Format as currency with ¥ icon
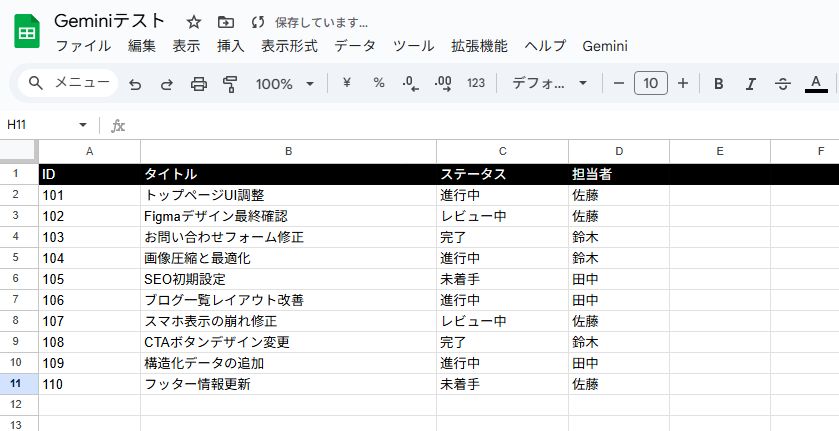This screenshot has width=839, height=431. [x=346, y=83]
